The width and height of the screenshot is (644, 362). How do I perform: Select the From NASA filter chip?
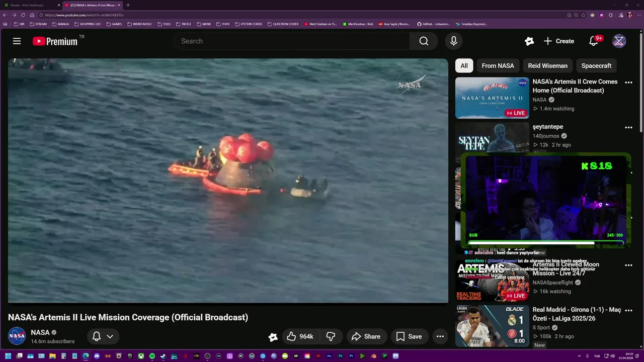click(x=498, y=66)
